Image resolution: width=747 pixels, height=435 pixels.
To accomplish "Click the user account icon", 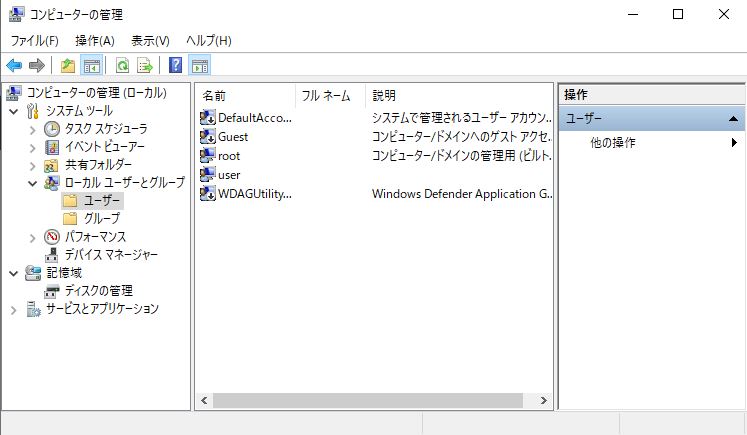I will (x=208, y=174).
